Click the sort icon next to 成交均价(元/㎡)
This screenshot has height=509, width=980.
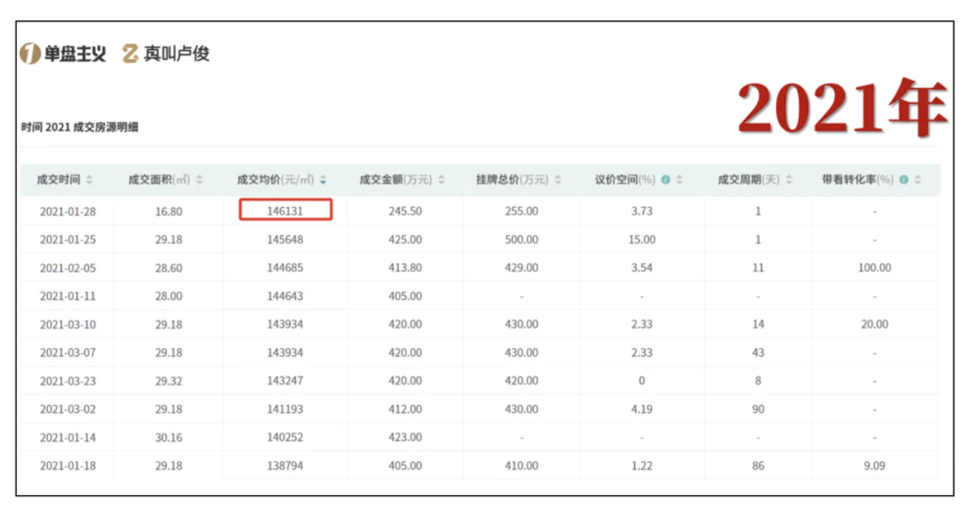[x=323, y=180]
